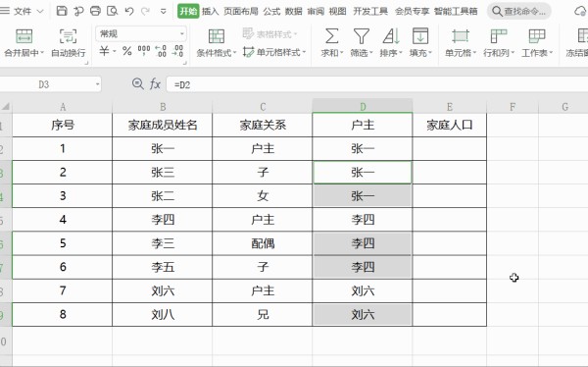Apply percent style format
This screenshot has height=367, width=588.
point(127,51)
